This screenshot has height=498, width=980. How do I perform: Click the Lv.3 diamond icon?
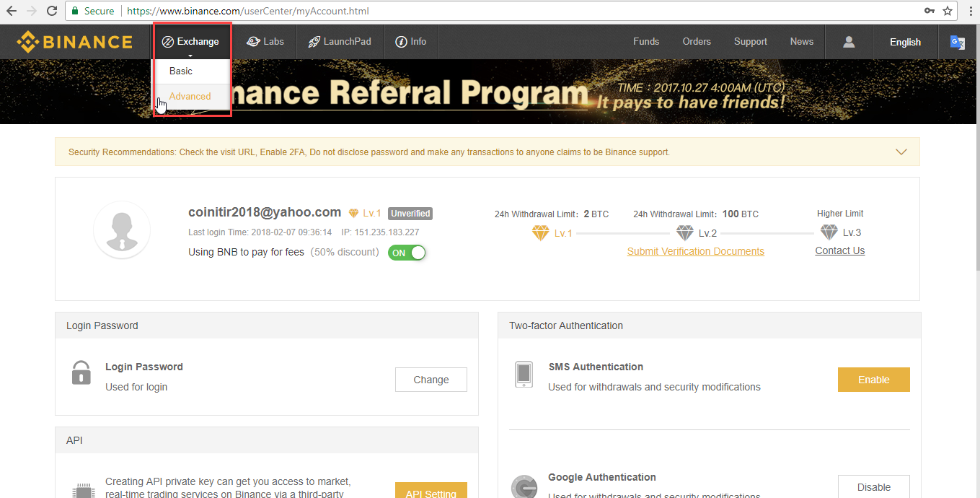point(829,232)
